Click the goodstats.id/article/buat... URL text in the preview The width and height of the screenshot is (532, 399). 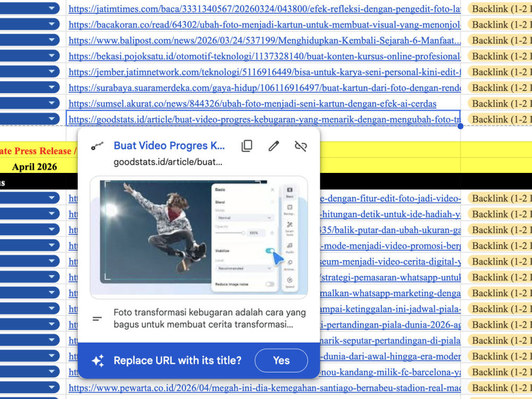coord(168,162)
